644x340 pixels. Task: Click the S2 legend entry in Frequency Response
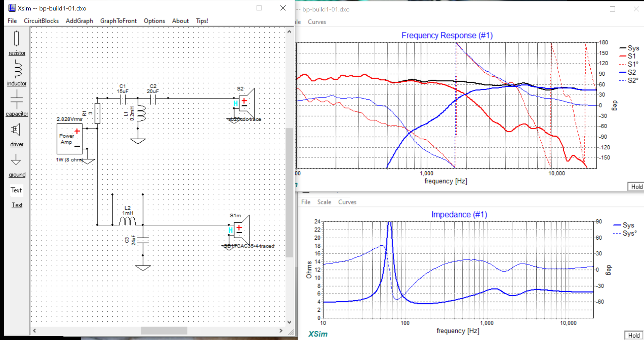point(628,72)
